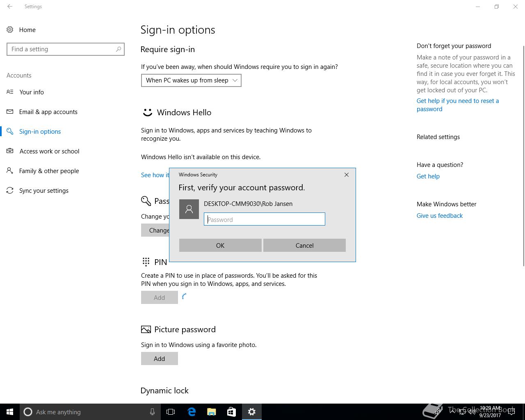Click the restore window button
The image size is (525, 420).
[x=497, y=7]
